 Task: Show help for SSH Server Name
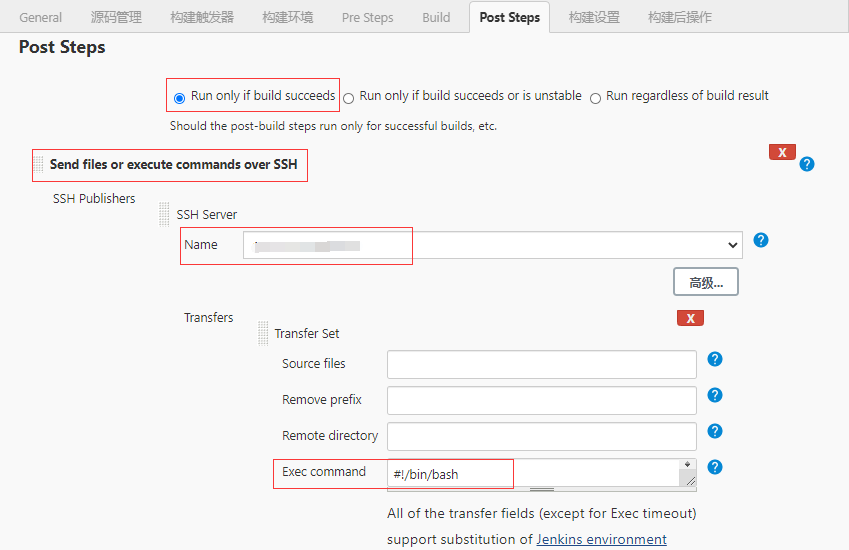761,241
